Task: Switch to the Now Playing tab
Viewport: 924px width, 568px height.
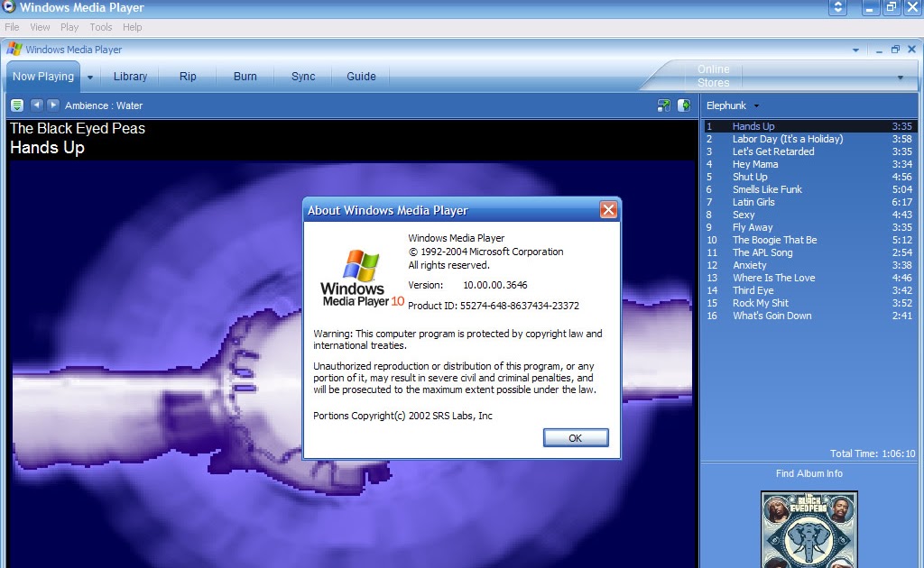Action: point(43,77)
